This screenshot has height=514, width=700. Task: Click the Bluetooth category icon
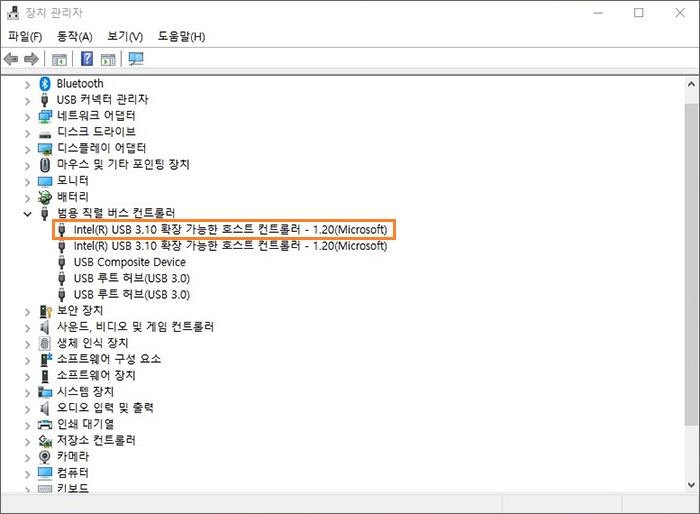pyautogui.click(x=45, y=84)
